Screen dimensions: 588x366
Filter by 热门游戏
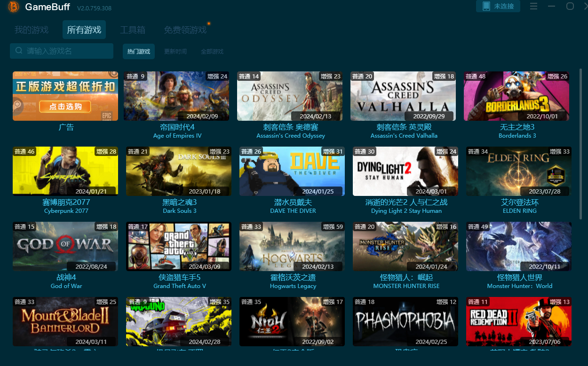[139, 52]
